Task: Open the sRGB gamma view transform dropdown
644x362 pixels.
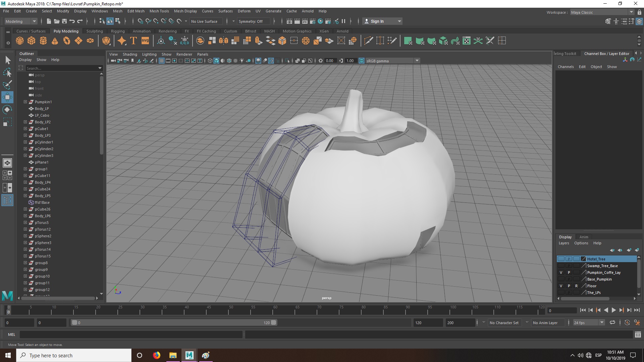Action: 417,61
